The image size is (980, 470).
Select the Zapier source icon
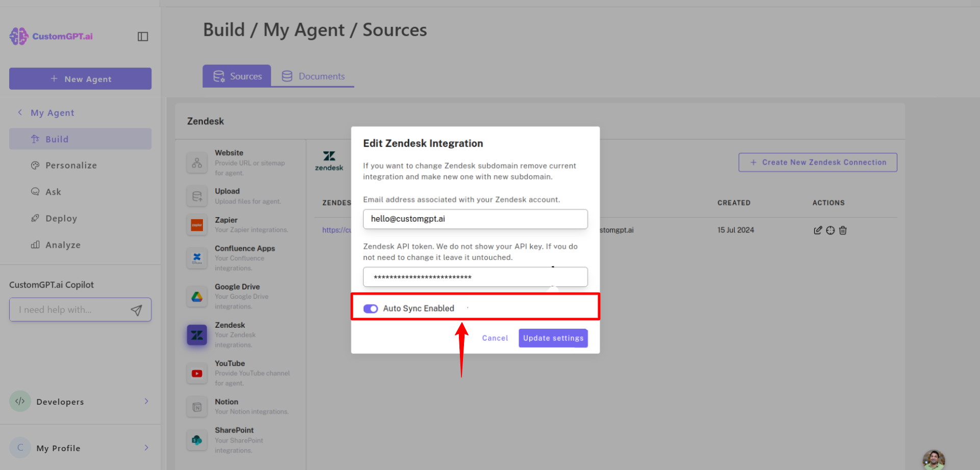(197, 225)
